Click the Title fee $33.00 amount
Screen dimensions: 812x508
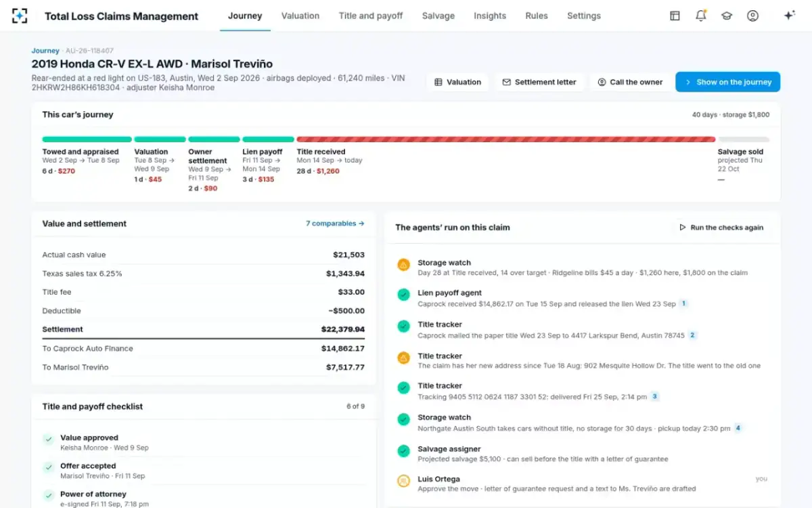pyautogui.click(x=351, y=292)
